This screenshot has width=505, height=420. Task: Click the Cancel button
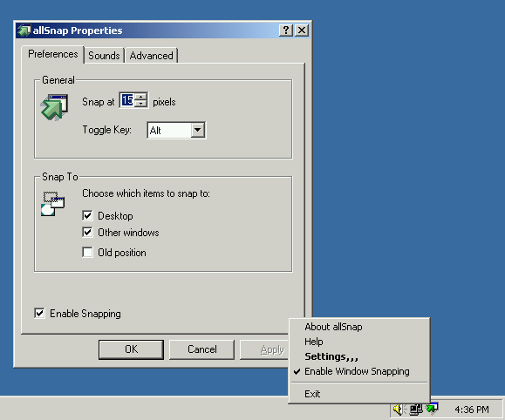tap(202, 349)
